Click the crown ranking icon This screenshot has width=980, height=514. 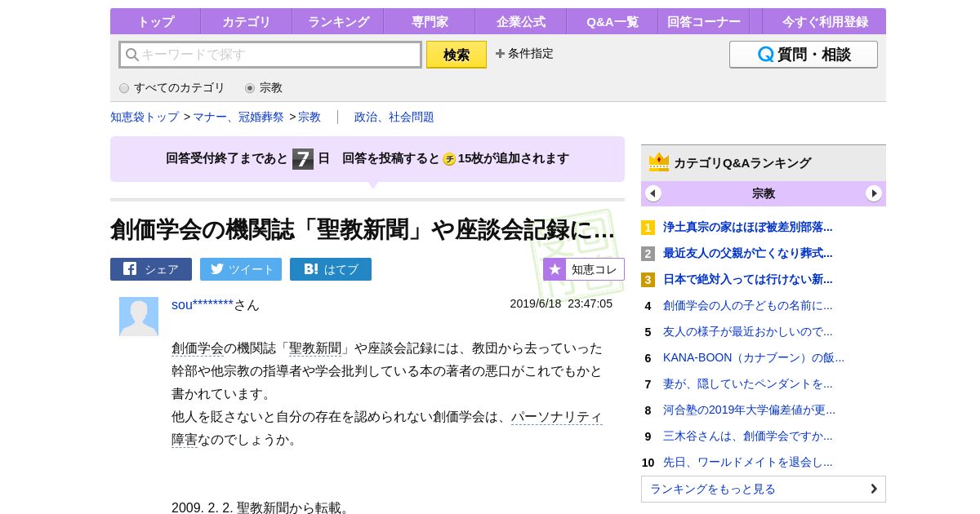(x=659, y=162)
